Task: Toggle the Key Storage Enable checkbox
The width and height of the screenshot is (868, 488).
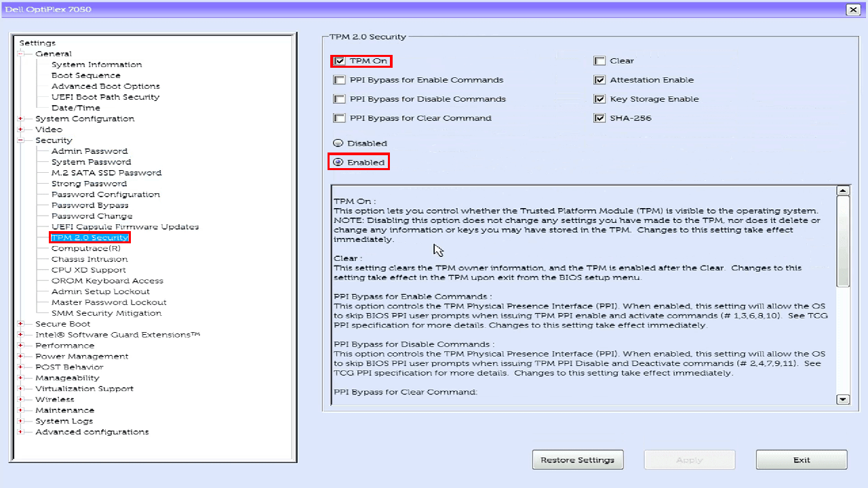Action: coord(599,99)
